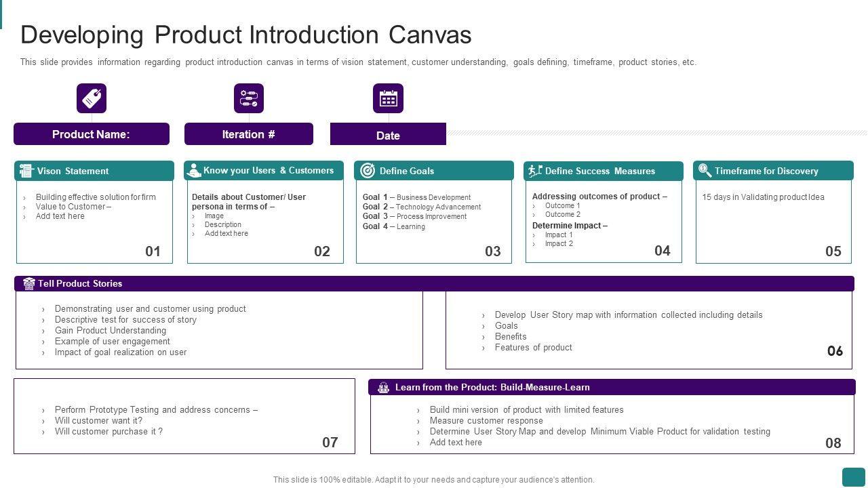The width and height of the screenshot is (868, 488).
Task: Select the text 'Will customer want it?'
Action: point(98,420)
